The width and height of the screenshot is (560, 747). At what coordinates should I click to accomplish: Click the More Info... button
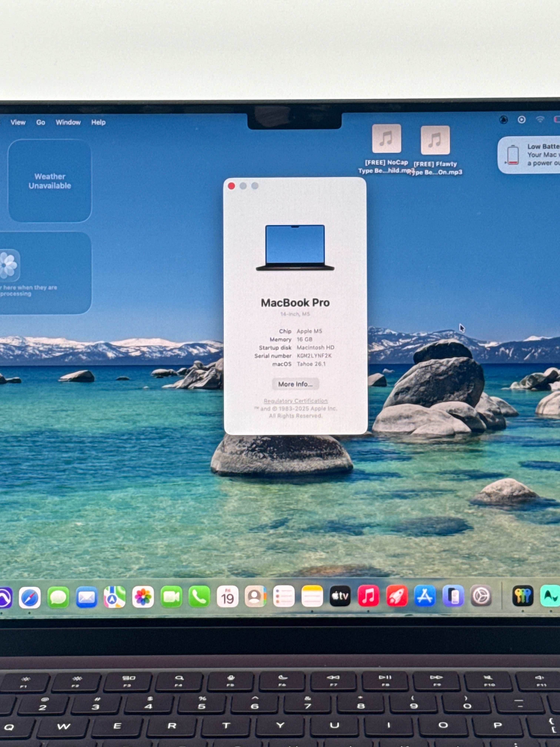[x=295, y=384]
